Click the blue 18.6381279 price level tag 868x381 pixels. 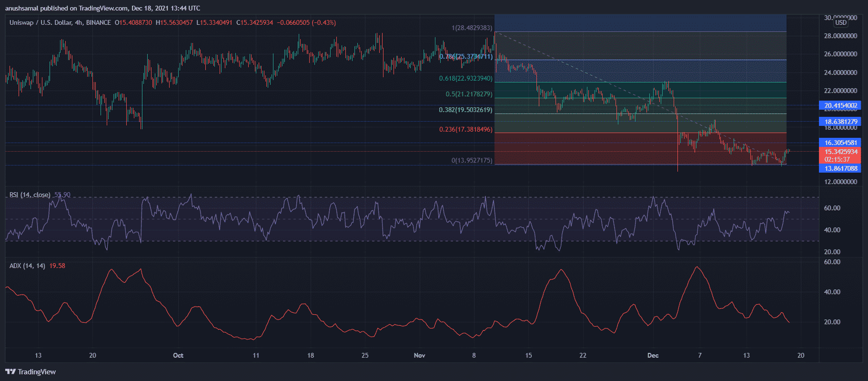tap(841, 122)
